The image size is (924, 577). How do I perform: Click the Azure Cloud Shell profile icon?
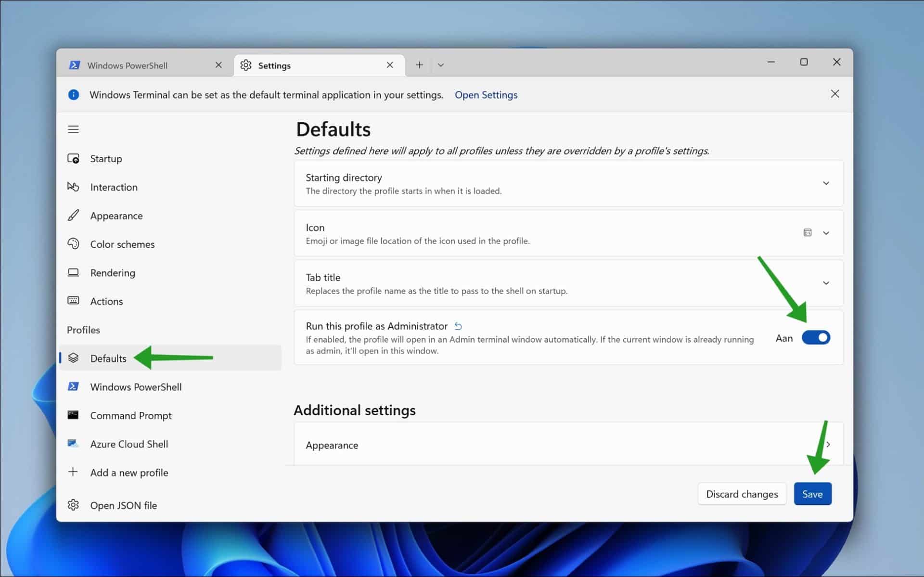pyautogui.click(x=73, y=443)
